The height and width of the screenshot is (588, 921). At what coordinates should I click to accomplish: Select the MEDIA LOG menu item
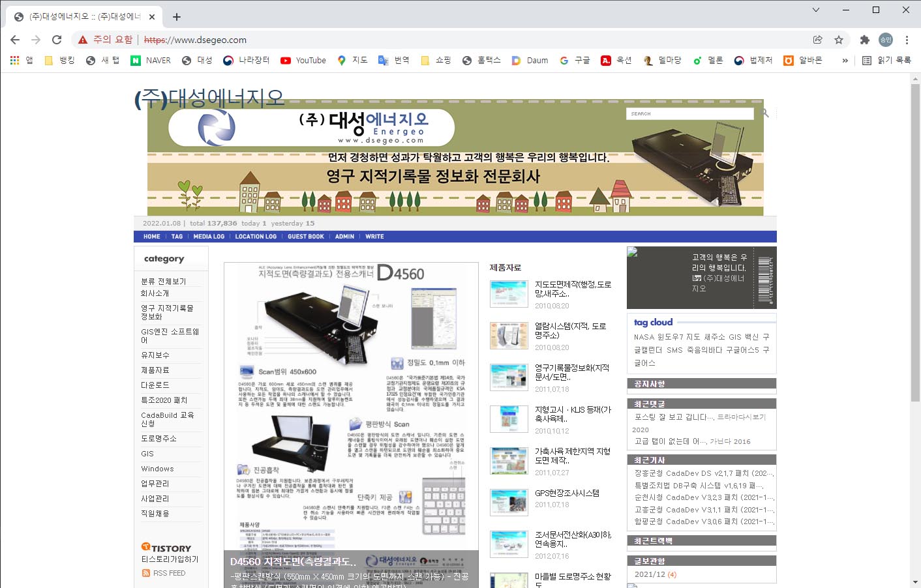pyautogui.click(x=209, y=237)
